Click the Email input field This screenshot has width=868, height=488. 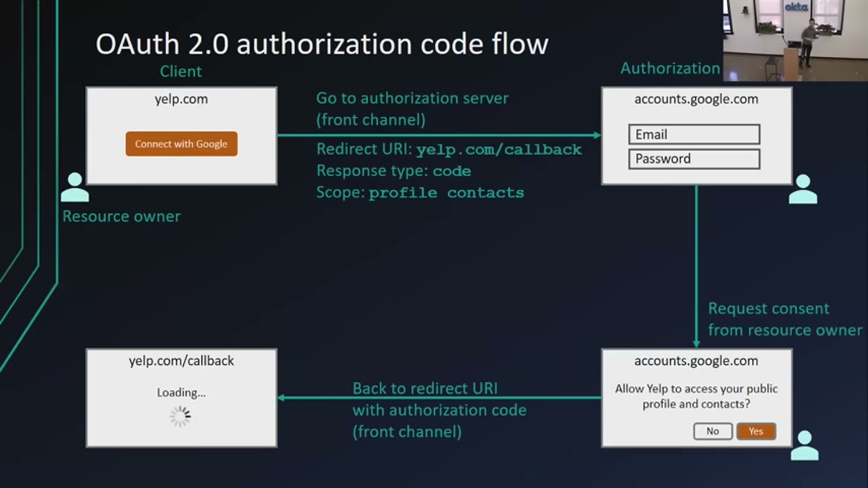694,134
